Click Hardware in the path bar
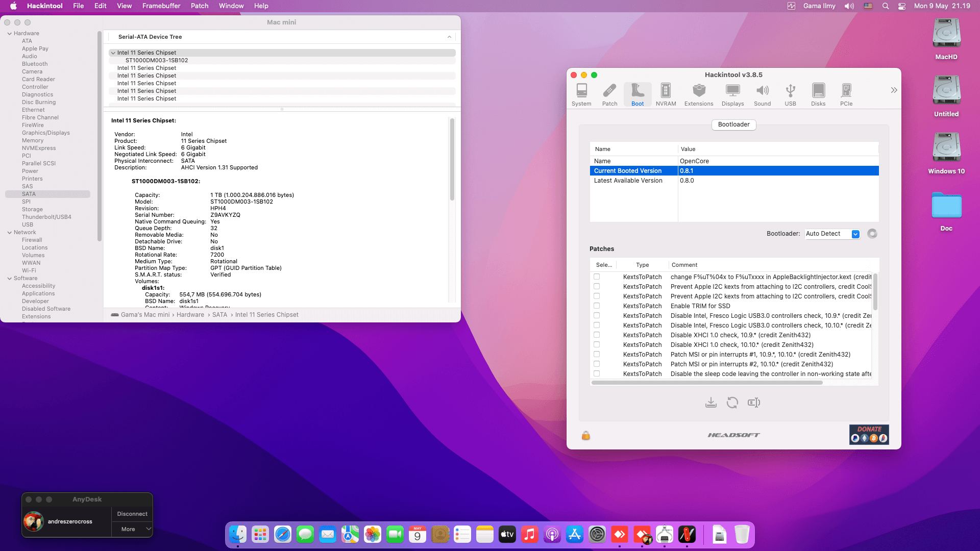 point(190,315)
